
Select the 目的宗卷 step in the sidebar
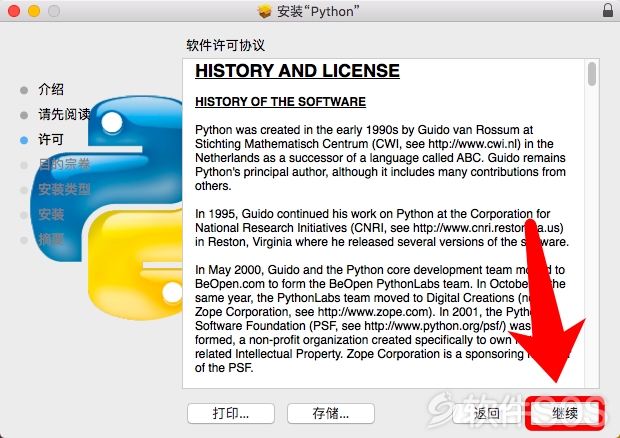click(64, 164)
